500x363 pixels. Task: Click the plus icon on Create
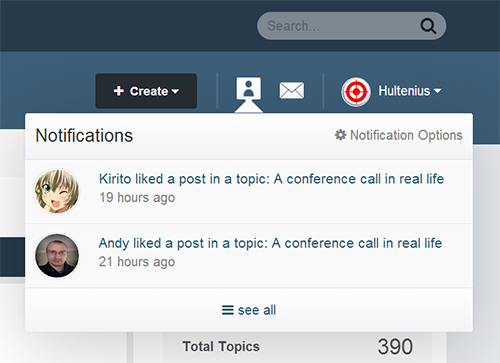(119, 91)
